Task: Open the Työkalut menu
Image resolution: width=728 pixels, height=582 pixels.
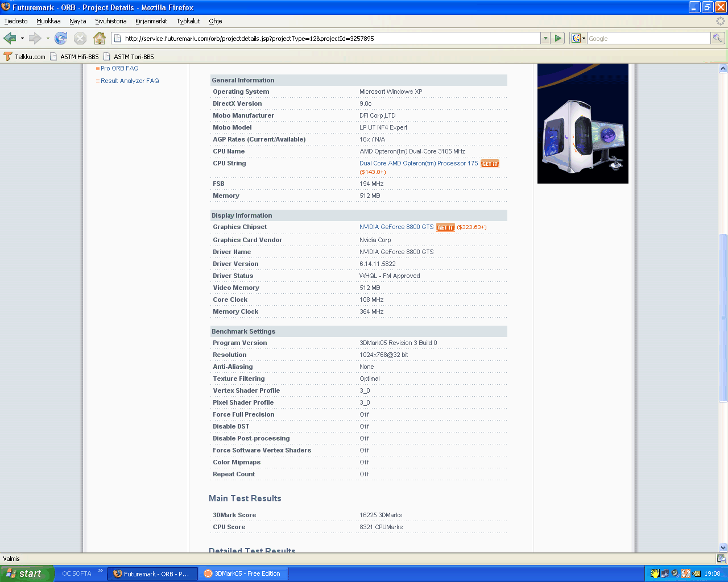Action: tap(188, 21)
